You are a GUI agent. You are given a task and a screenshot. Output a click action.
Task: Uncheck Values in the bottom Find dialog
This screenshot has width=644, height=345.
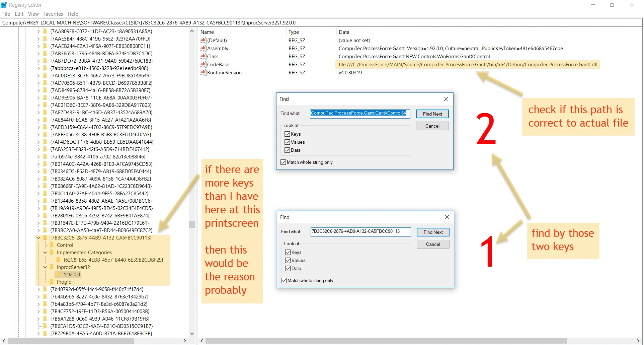point(288,260)
